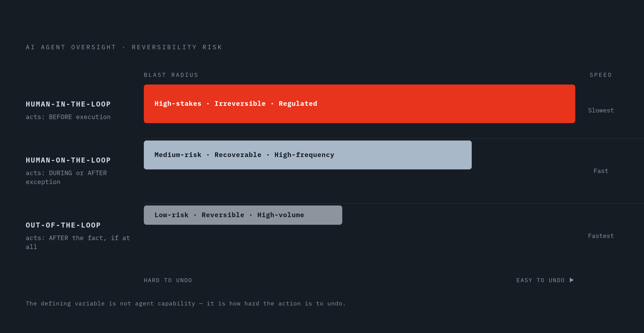The width and height of the screenshot is (644, 333).
Task: Click the 'Slowest' speed value
Action: click(601, 110)
